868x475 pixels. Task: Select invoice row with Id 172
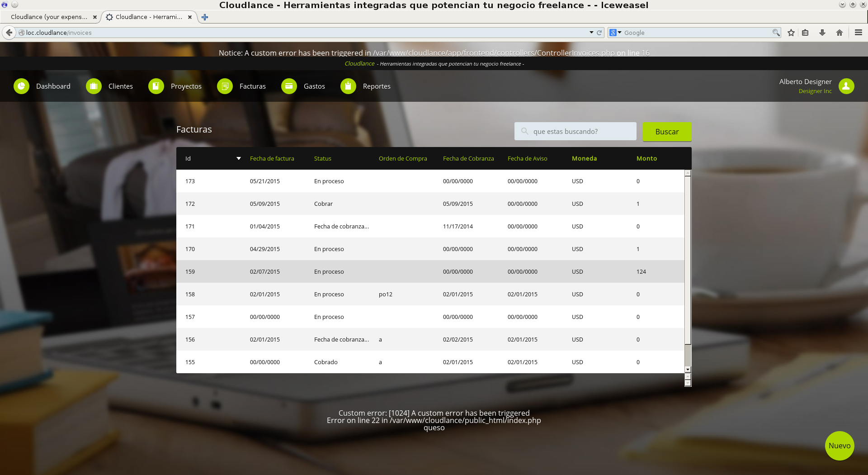tap(430, 204)
